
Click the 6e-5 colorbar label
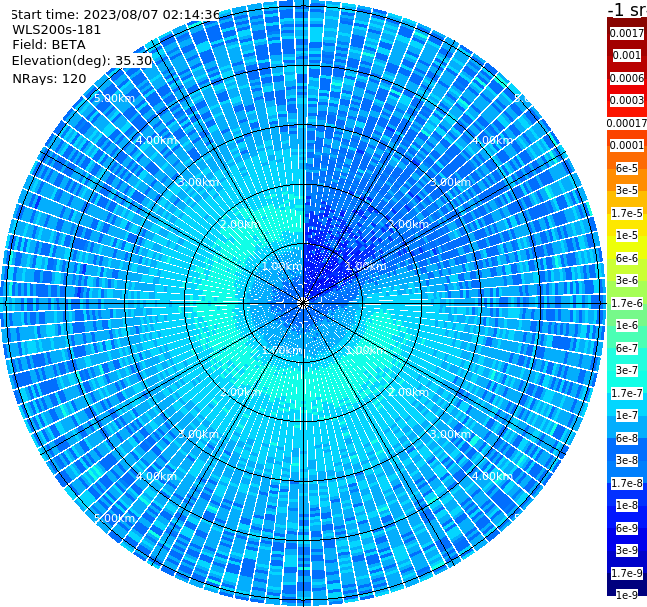pyautogui.click(x=627, y=168)
